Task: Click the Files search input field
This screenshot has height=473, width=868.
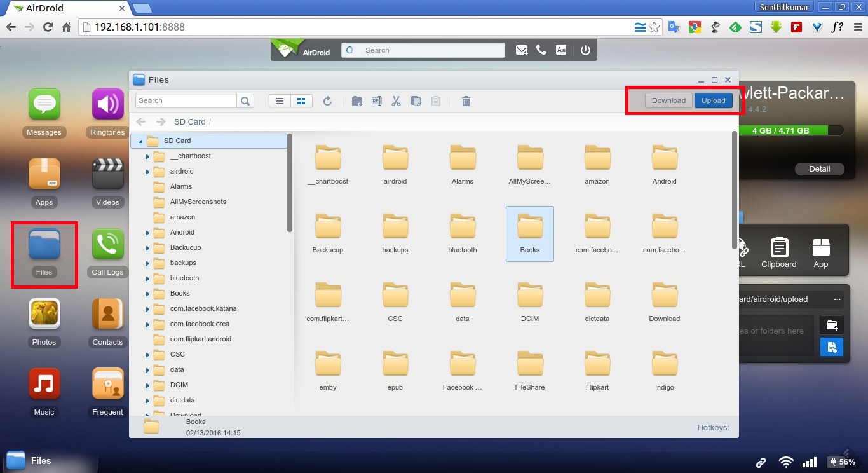Action: (186, 100)
